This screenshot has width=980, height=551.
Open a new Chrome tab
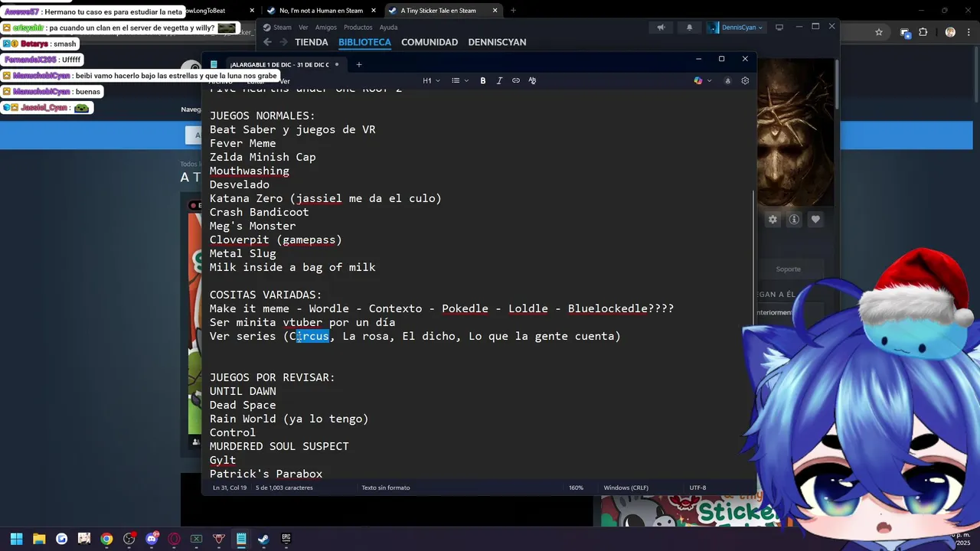tap(513, 11)
